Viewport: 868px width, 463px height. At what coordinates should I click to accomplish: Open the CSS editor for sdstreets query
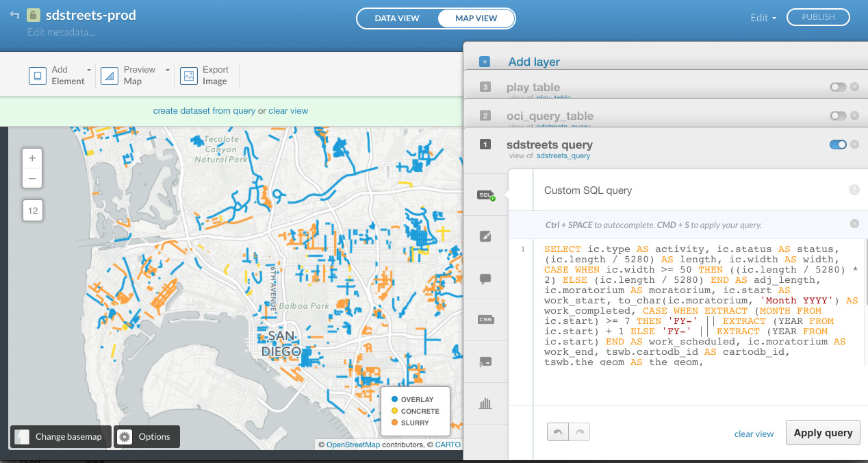486,319
